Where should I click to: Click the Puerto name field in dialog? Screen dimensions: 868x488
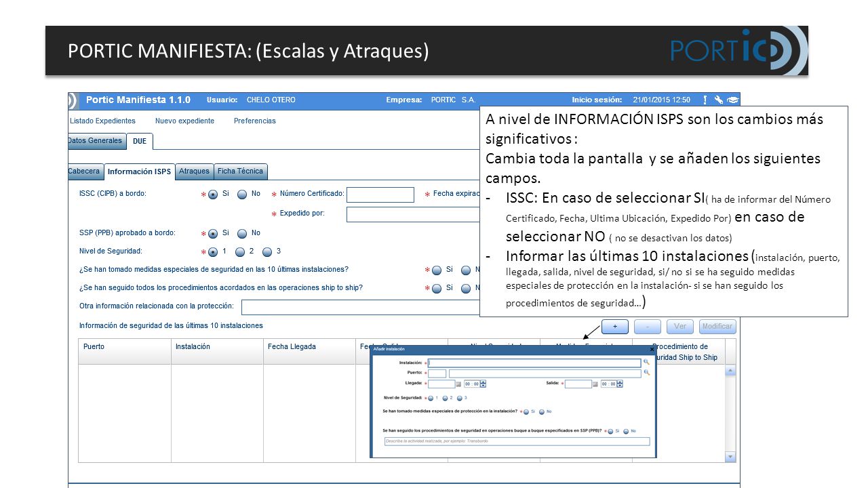pos(545,373)
